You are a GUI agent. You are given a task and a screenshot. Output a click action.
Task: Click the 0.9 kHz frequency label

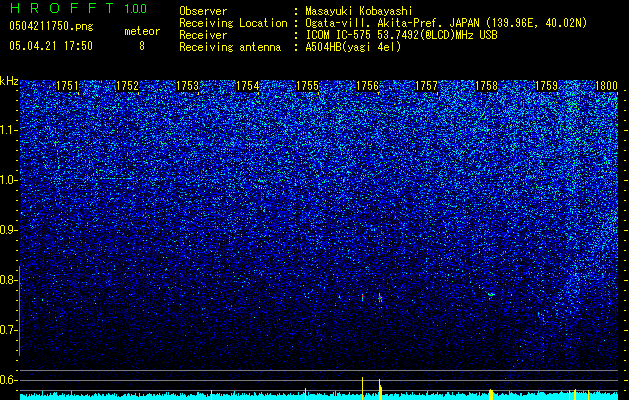tap(8, 230)
